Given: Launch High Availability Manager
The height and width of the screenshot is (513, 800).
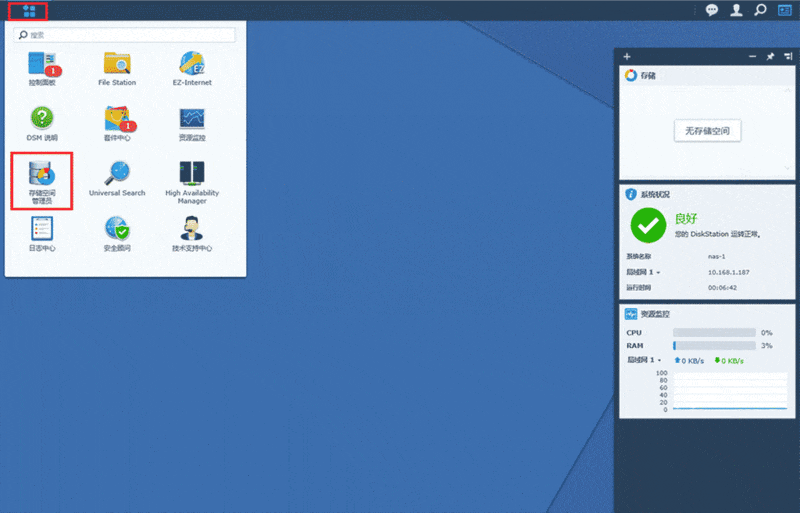Looking at the screenshot, I should pos(192,182).
